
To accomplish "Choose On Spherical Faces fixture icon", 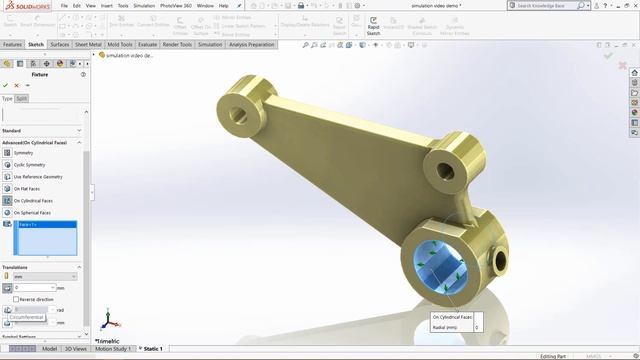I will [x=7, y=213].
